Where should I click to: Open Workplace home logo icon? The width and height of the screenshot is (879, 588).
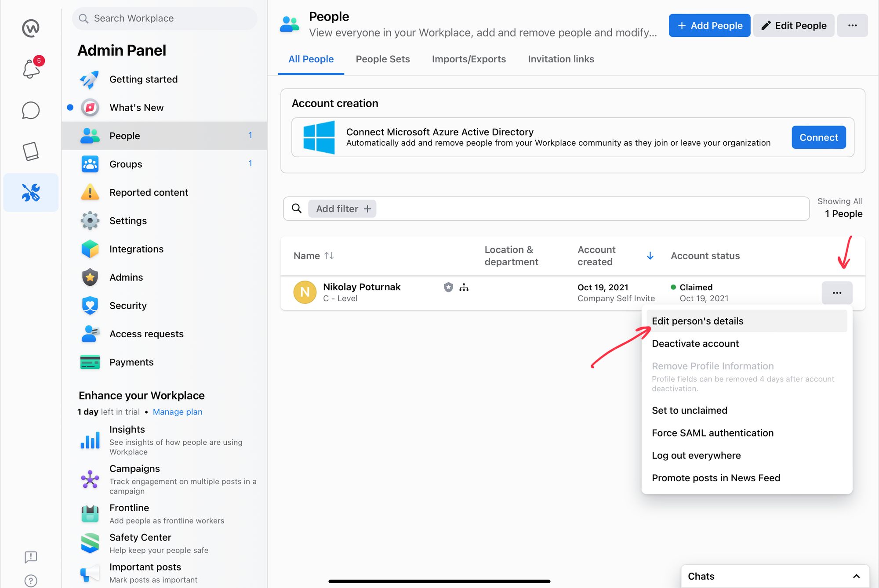(x=31, y=28)
